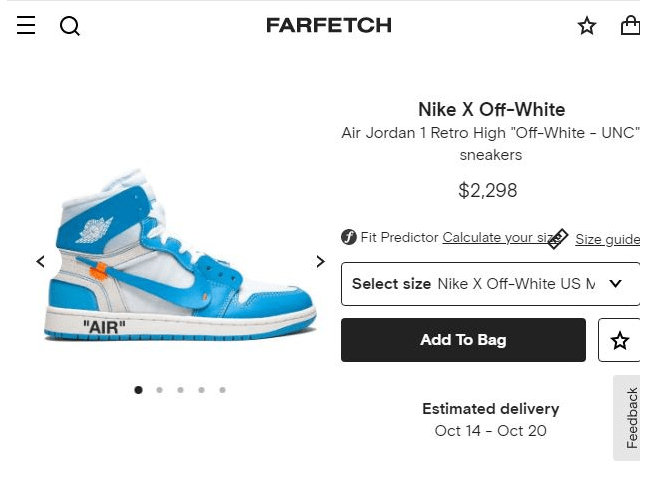Screen dimensions: 659x490
Task: Open the shopping bag icon
Action: [x=630, y=25]
